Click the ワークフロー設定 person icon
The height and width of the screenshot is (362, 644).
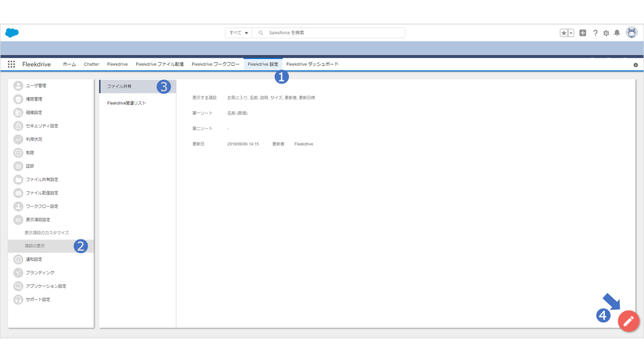(x=18, y=206)
